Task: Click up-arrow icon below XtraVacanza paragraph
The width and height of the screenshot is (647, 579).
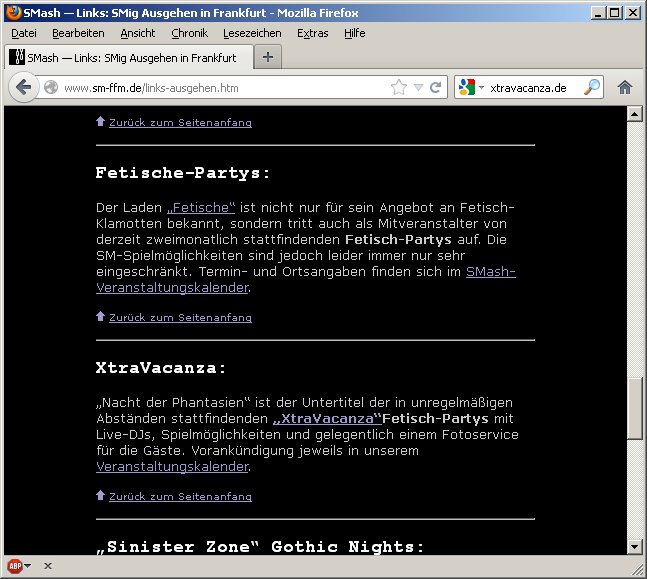Action: pos(100,495)
